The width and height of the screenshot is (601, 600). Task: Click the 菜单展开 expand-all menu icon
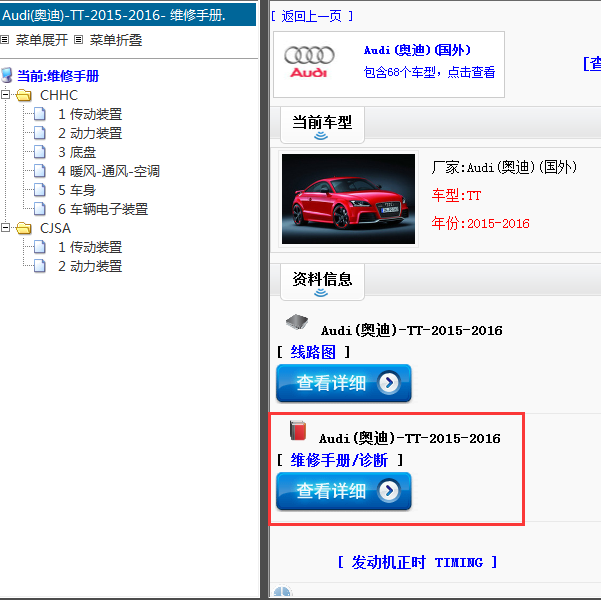coord(5,39)
